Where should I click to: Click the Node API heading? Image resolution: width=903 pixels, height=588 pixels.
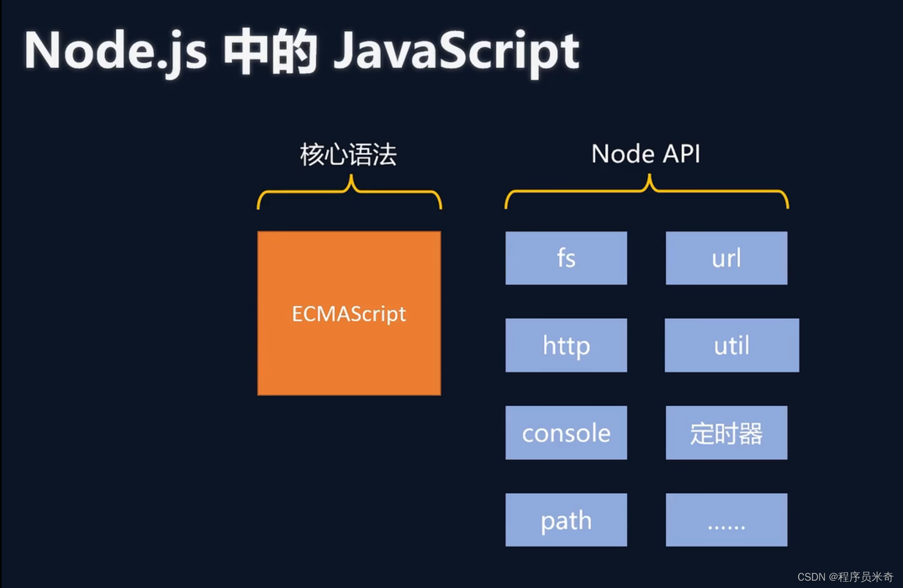(646, 154)
